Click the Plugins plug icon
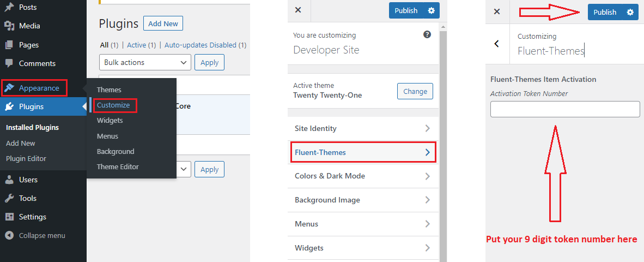This screenshot has width=644, height=262. [9, 107]
